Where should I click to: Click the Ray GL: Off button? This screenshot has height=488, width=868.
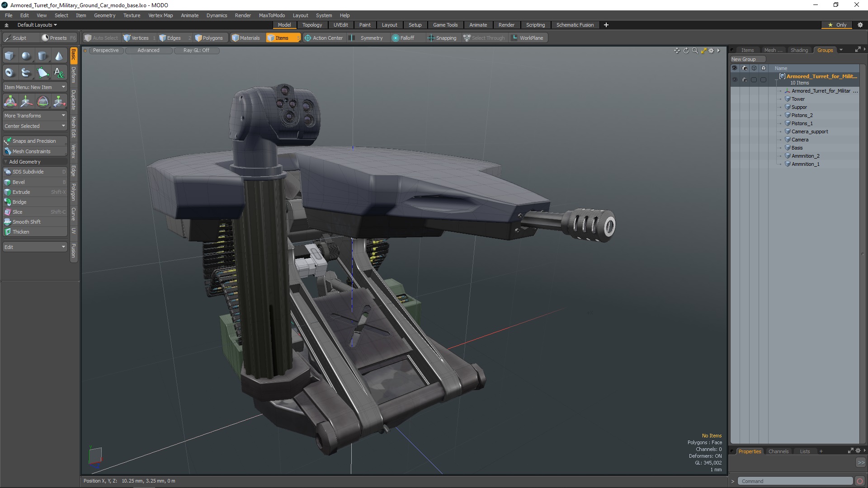(x=196, y=51)
